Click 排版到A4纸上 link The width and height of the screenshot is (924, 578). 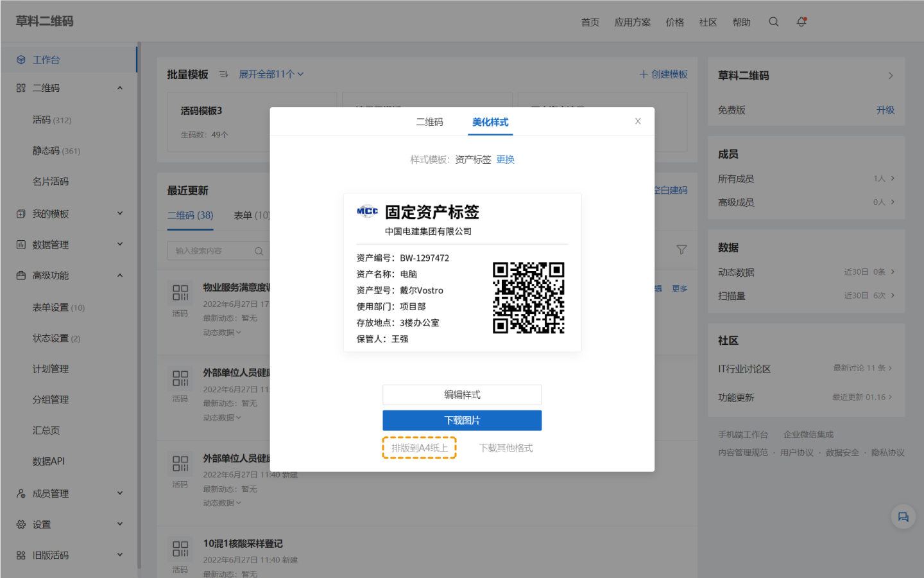coord(420,448)
